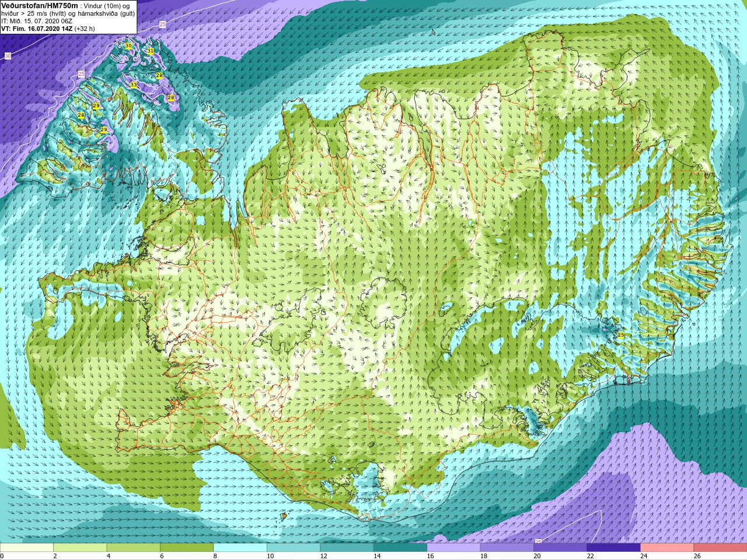Click the yellow gust label 31
Viewport: 747px width, 560px height.
click(x=150, y=51)
